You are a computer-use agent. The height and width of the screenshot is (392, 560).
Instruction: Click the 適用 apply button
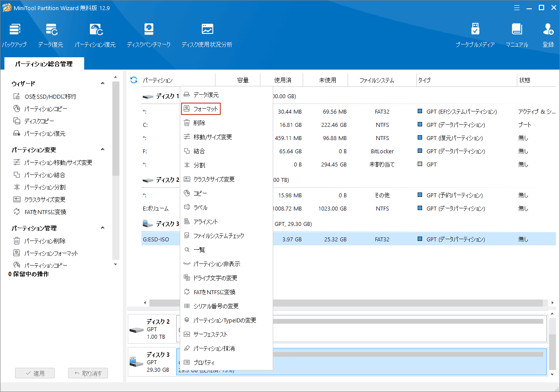pos(35,373)
